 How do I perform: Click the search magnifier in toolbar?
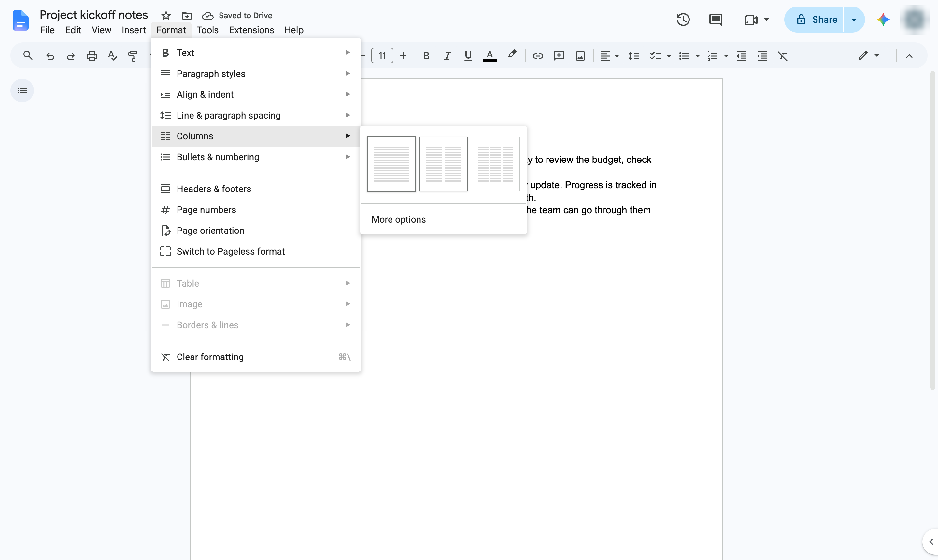coord(28,56)
